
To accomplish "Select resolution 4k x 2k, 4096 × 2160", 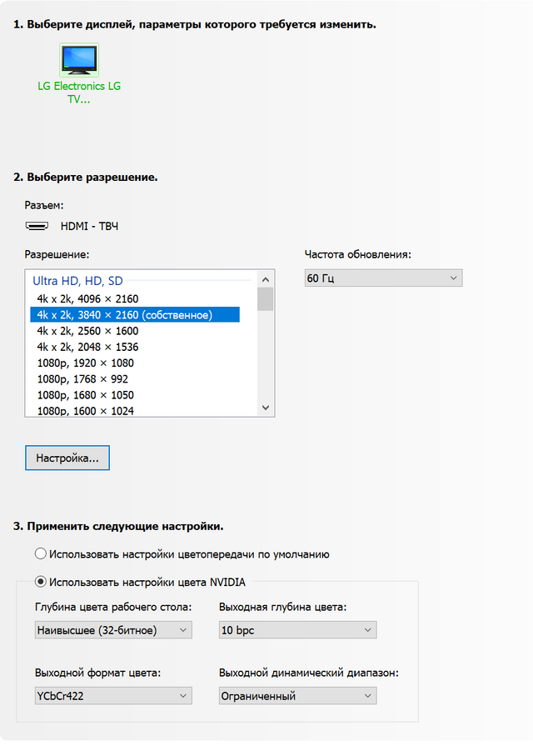I will click(87, 298).
